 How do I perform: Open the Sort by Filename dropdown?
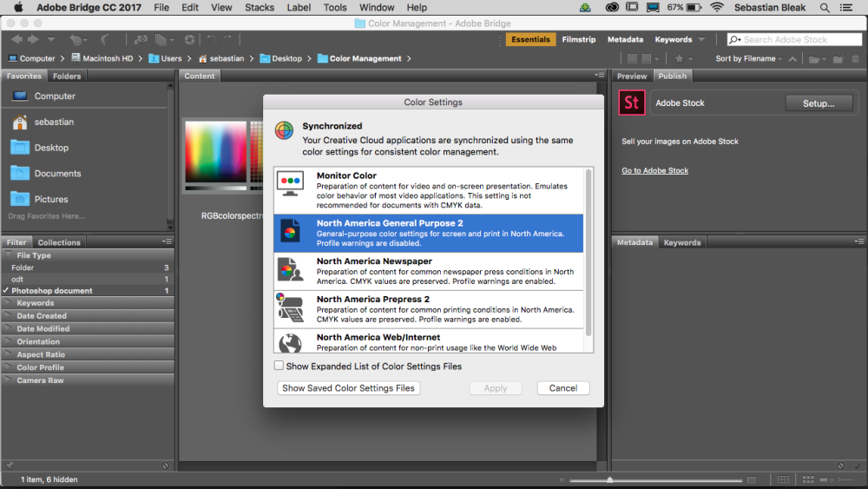pyautogui.click(x=749, y=59)
